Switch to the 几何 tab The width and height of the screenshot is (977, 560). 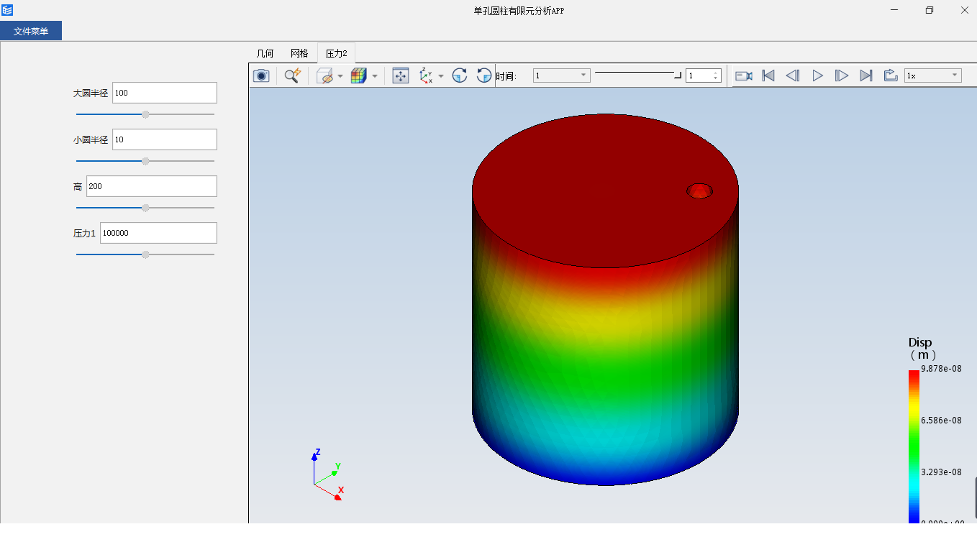pos(265,53)
